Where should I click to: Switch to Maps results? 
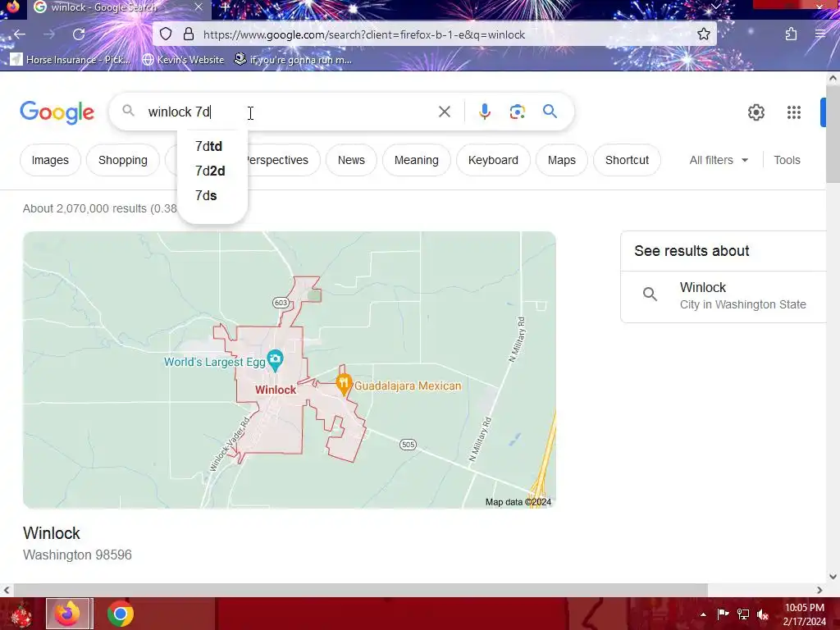point(561,160)
